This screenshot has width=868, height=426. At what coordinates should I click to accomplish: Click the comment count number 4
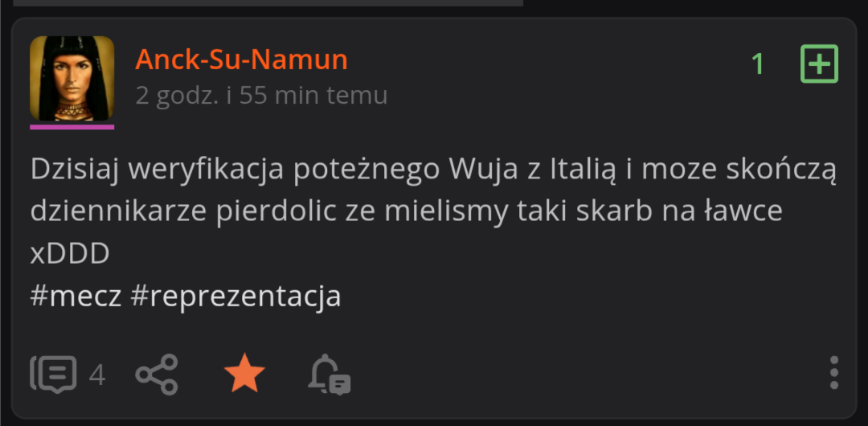97,375
